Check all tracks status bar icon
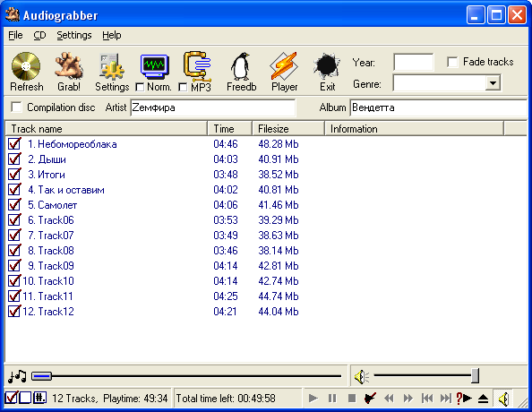532x412 pixels. 12,398
